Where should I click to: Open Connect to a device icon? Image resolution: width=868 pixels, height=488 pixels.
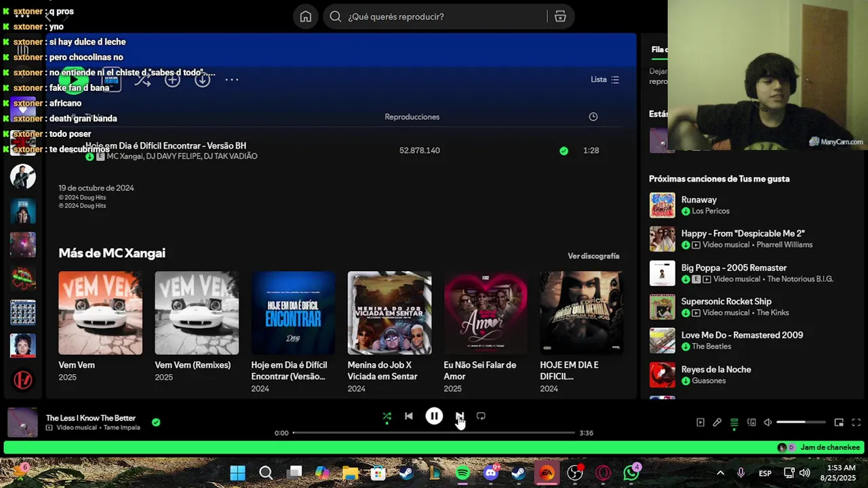tap(751, 422)
